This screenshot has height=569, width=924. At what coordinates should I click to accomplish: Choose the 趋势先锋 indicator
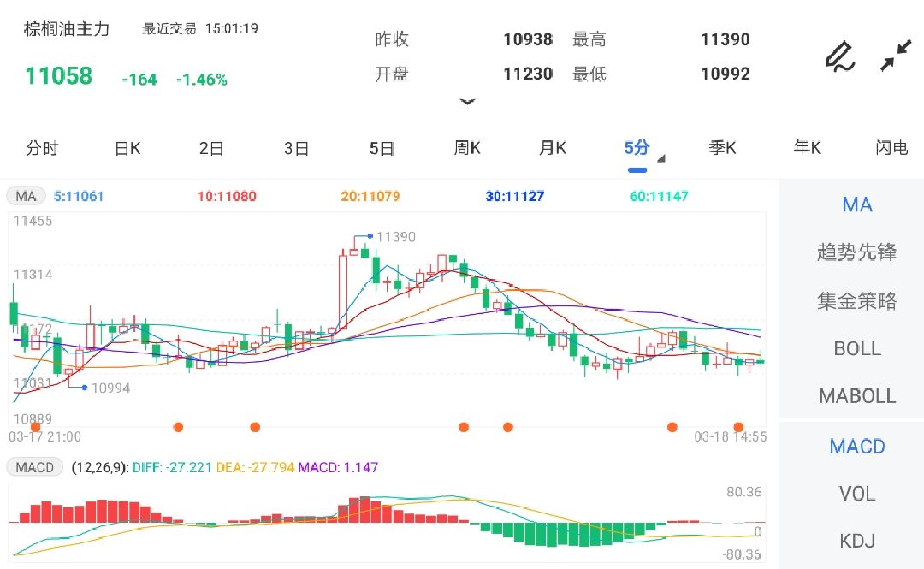(856, 252)
